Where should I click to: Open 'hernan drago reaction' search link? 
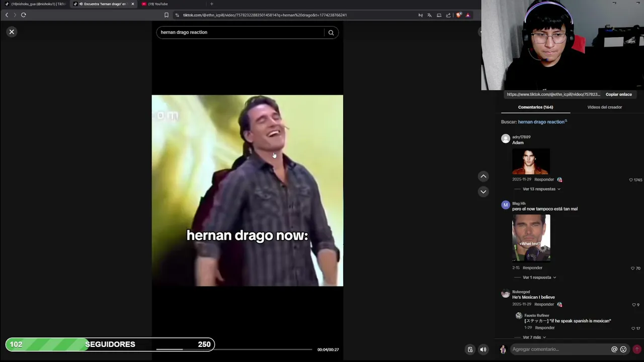[542, 122]
